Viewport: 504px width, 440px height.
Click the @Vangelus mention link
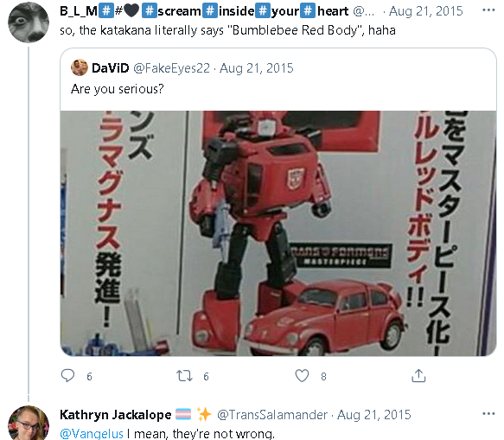click(x=92, y=434)
